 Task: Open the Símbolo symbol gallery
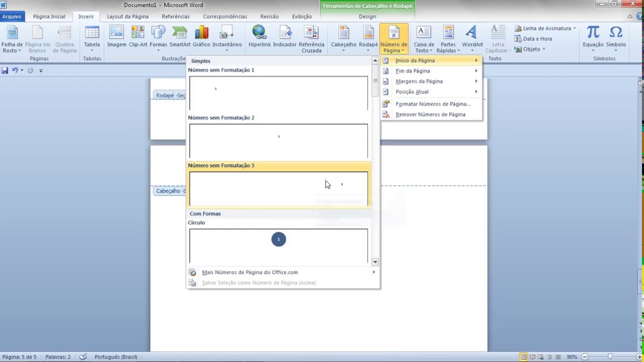point(616,39)
